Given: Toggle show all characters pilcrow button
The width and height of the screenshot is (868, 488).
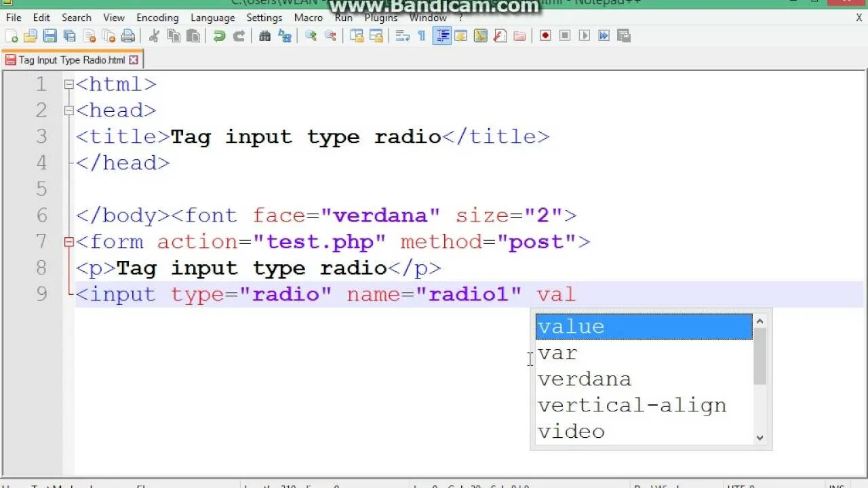Looking at the screenshot, I should click(422, 36).
